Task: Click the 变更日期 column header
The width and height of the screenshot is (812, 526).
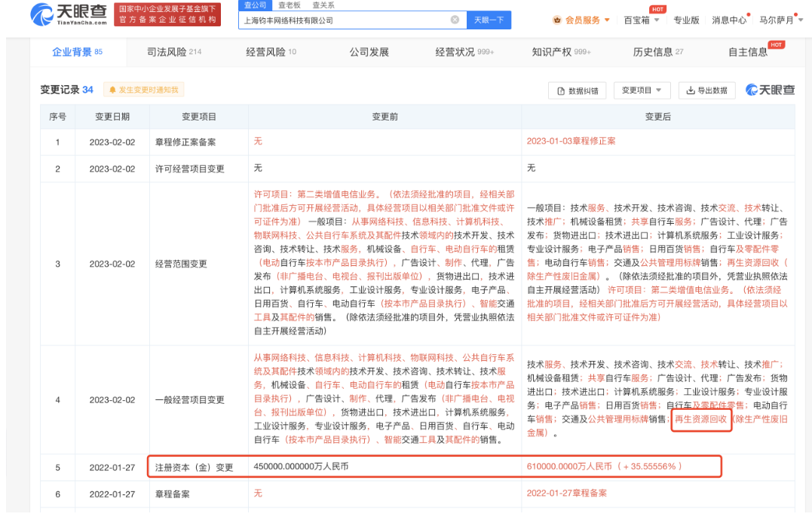Action: click(x=112, y=117)
